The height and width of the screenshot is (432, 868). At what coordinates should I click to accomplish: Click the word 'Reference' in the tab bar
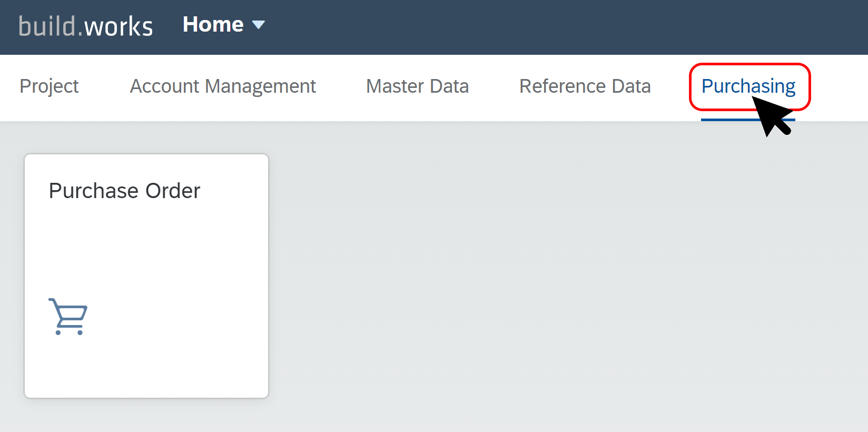[563, 86]
